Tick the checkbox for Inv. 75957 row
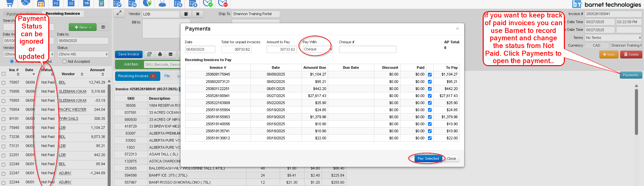This screenshot has width=644, height=186. click(3, 83)
